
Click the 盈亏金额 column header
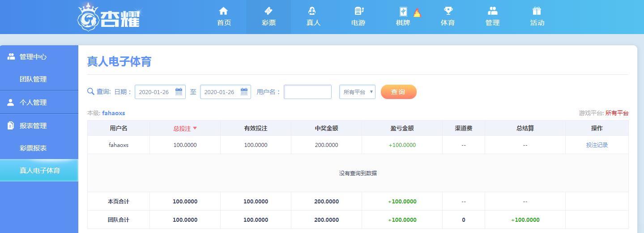coord(402,128)
